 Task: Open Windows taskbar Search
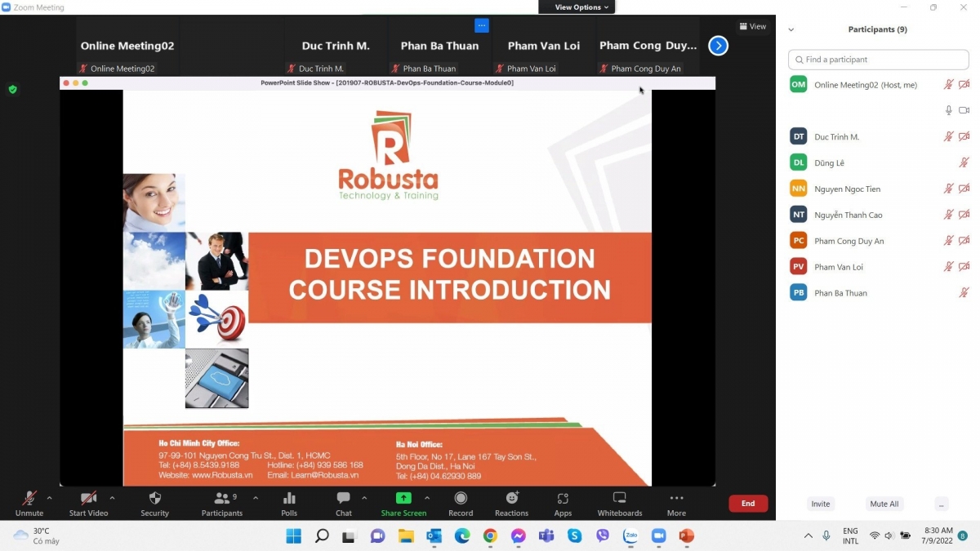pyautogui.click(x=322, y=535)
